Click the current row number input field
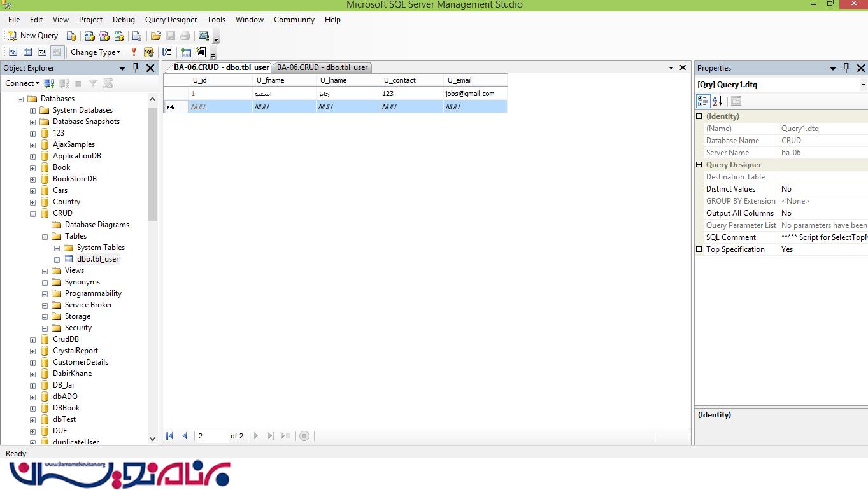Image resolution: width=868 pixels, height=490 pixels. click(x=210, y=436)
